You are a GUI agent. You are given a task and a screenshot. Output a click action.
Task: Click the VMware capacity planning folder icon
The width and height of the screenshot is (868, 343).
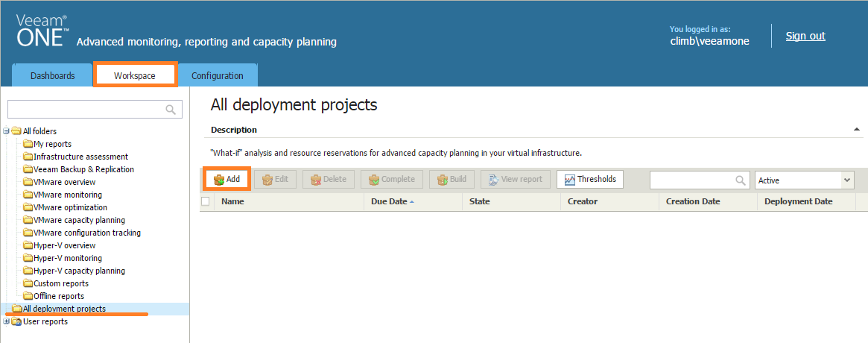28,221
